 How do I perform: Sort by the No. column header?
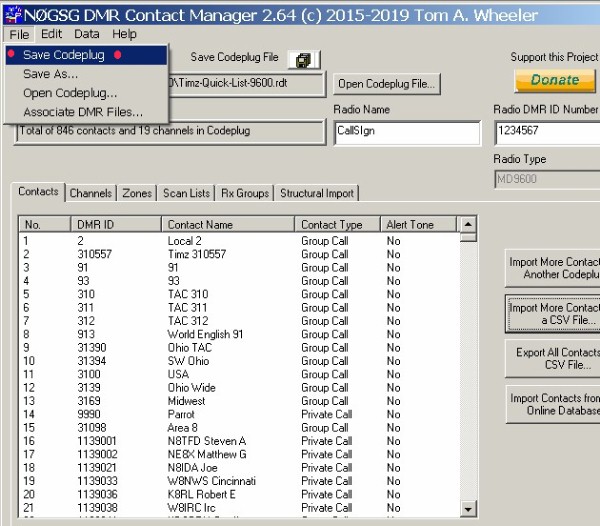click(x=44, y=225)
